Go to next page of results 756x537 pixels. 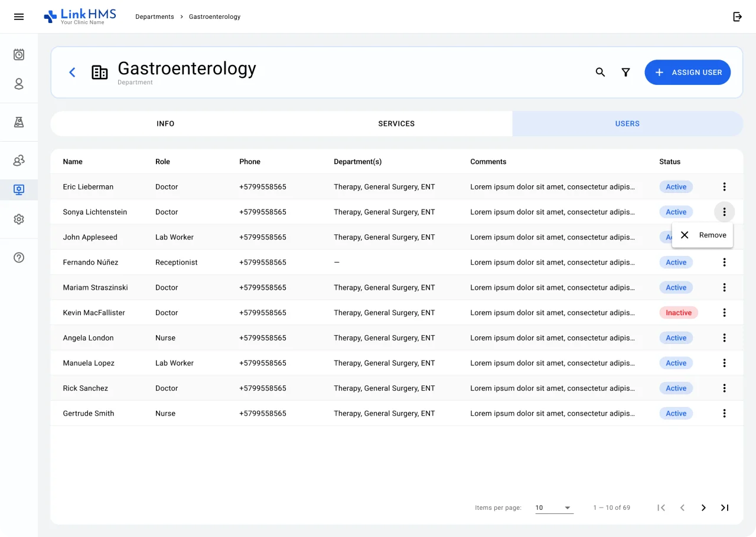pos(703,507)
